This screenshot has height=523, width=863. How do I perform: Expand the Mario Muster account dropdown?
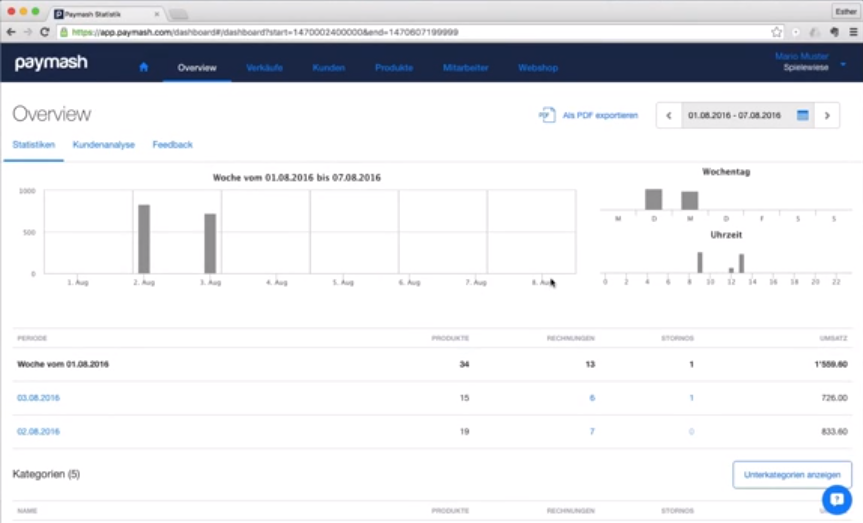click(x=843, y=64)
